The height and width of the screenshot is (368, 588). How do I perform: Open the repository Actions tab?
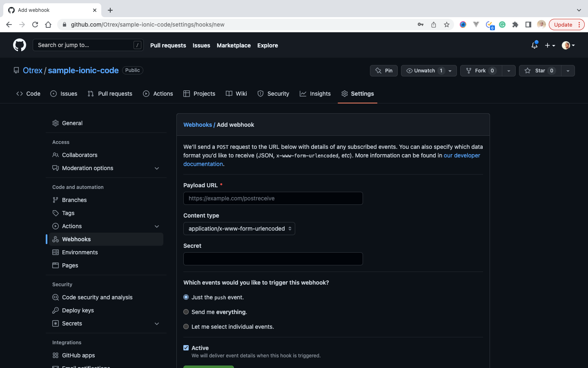point(158,94)
